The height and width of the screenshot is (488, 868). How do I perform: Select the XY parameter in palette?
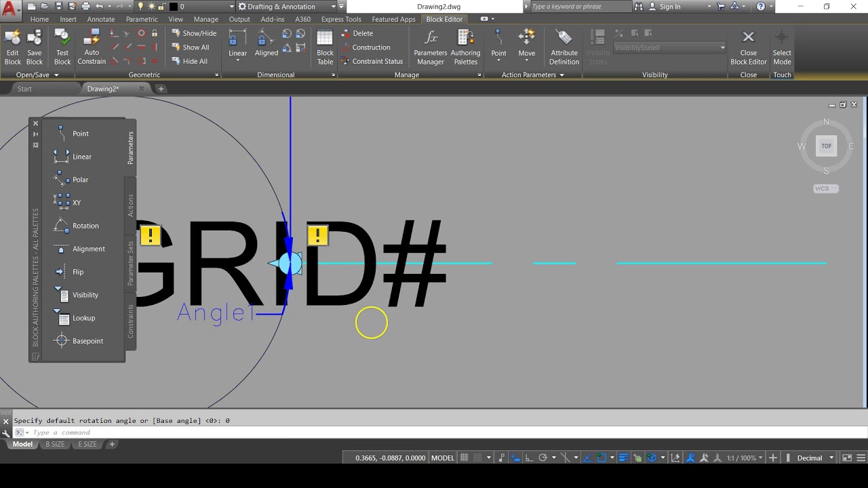(x=68, y=203)
